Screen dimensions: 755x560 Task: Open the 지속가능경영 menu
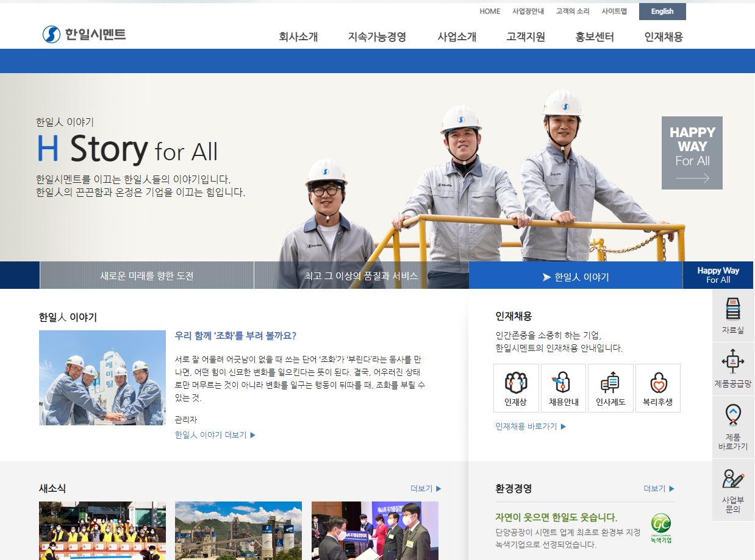(x=377, y=37)
